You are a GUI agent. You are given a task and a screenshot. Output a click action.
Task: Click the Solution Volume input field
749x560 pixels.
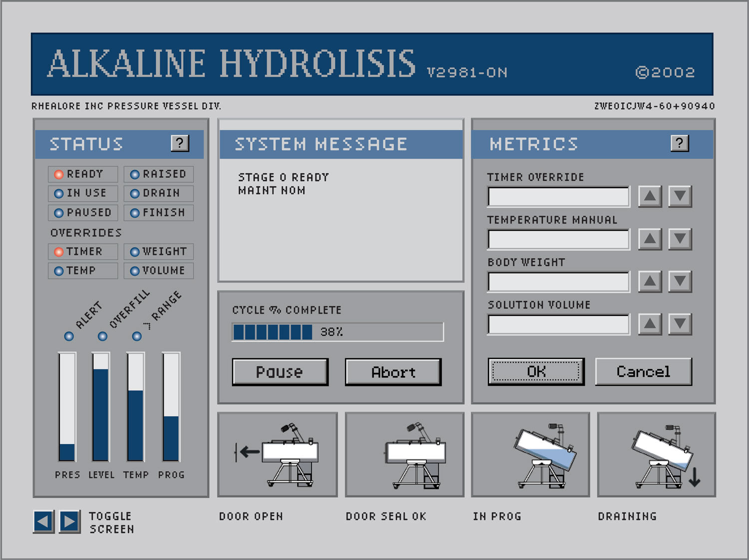click(x=558, y=325)
